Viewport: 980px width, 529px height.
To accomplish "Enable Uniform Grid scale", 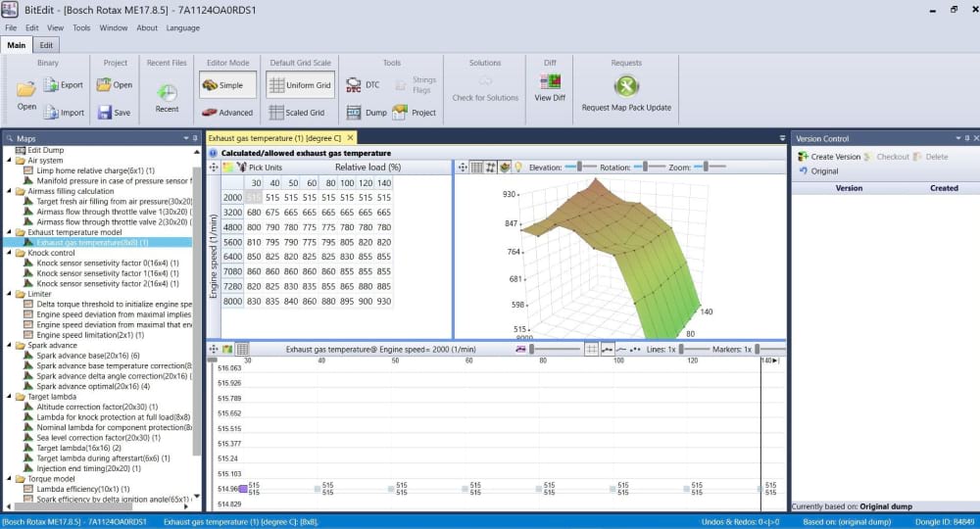I will (300, 85).
